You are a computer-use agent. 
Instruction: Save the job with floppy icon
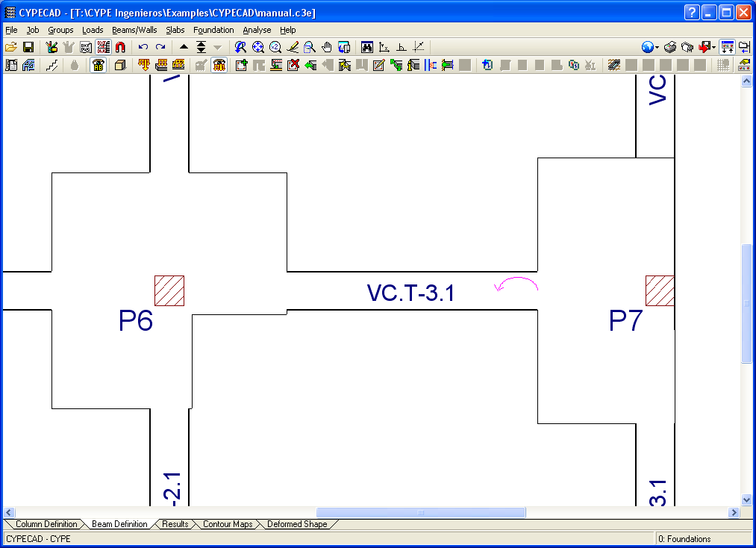[28, 47]
